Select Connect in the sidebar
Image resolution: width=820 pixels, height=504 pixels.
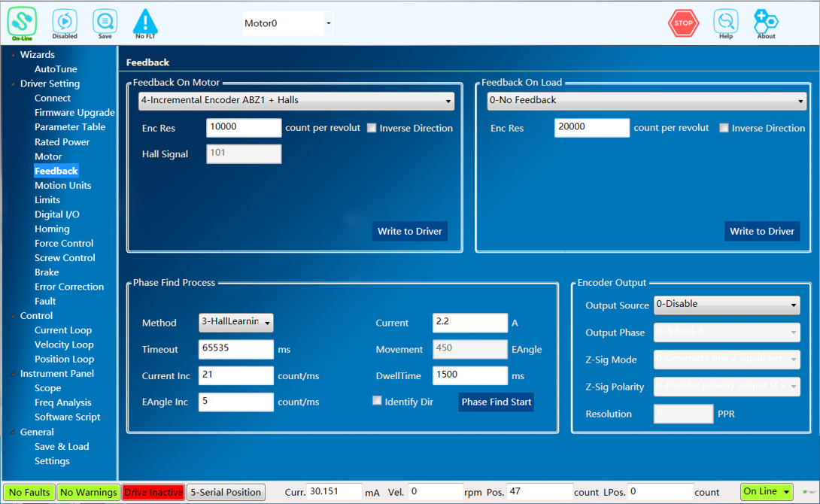click(53, 99)
